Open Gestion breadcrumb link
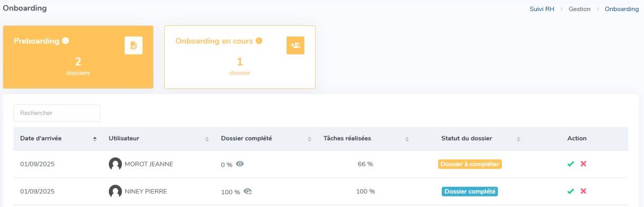Screen dimensions: 644x207 [x=580, y=9]
